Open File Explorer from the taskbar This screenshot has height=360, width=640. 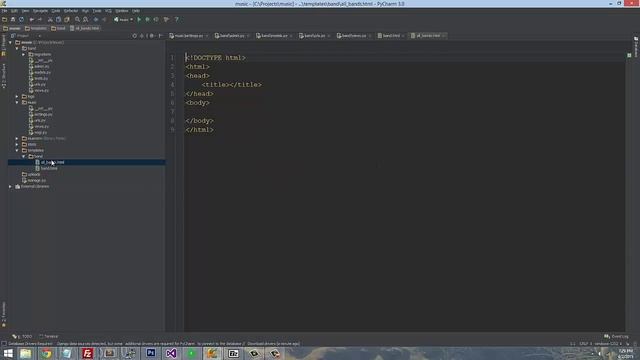pyautogui.click(x=25, y=353)
